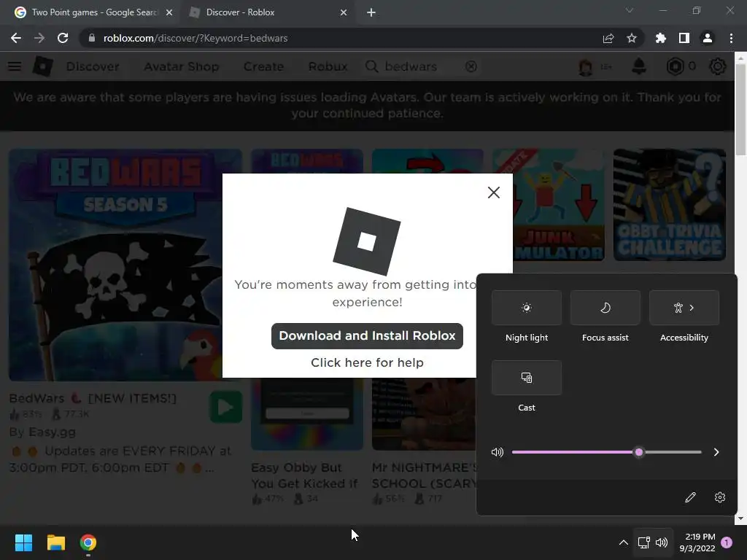
Task: Open the Chrome profile icon
Action: [x=707, y=38]
